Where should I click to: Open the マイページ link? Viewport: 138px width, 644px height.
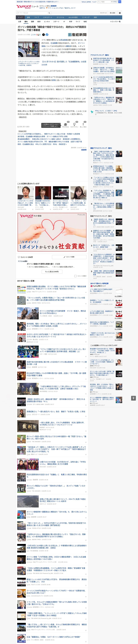(103, 13)
